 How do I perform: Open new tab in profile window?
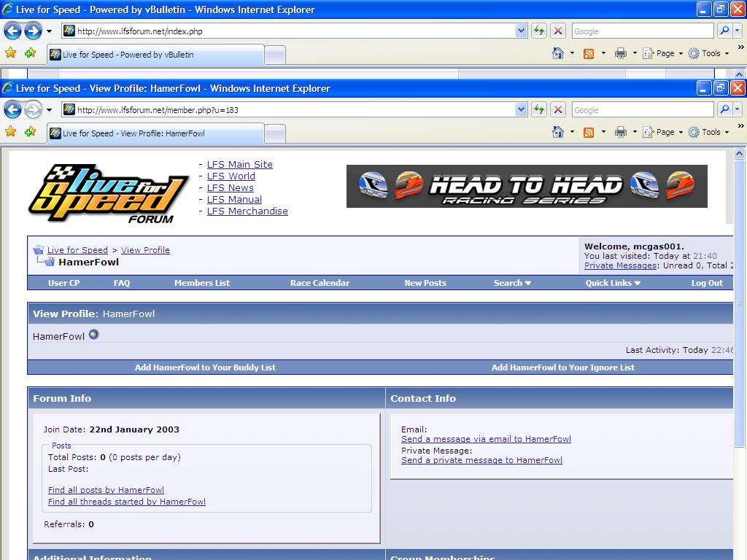click(275, 134)
